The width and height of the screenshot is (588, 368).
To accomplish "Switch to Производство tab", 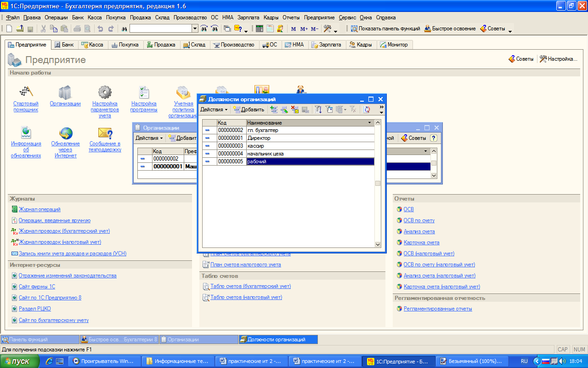I will pos(234,45).
